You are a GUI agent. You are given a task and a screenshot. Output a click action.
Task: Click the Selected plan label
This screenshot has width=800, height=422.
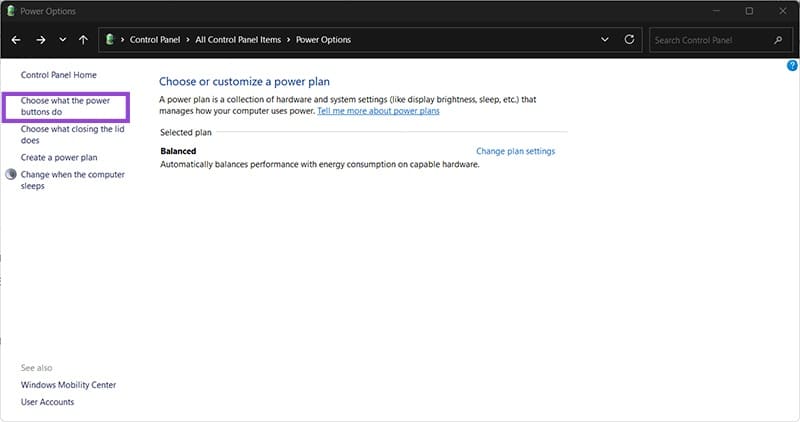[186, 133]
